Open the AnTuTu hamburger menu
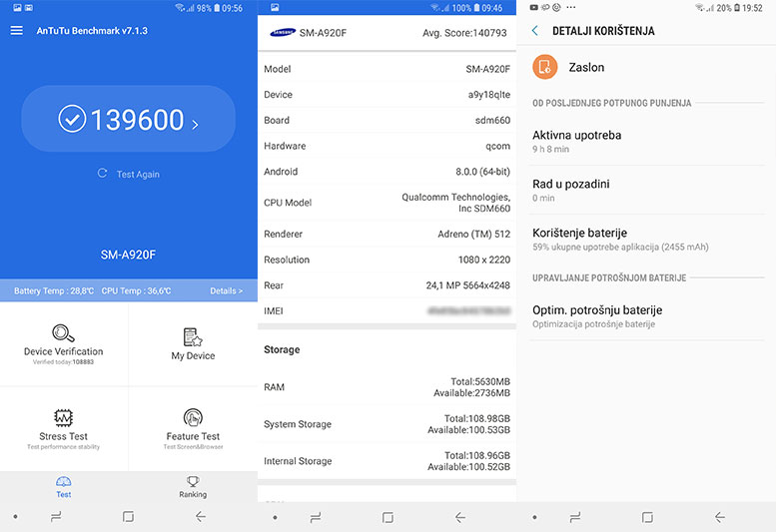 (x=16, y=31)
